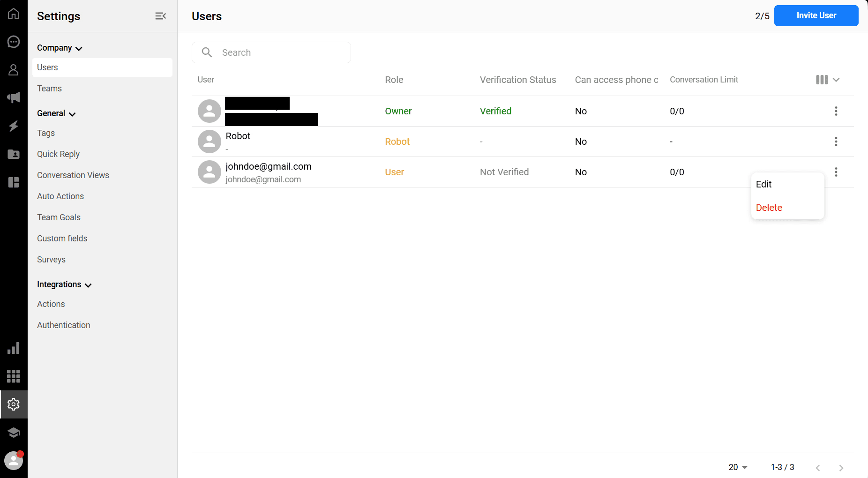Image resolution: width=868 pixels, height=478 pixels.
Task: Select Delete in the context menu
Action: point(787,208)
